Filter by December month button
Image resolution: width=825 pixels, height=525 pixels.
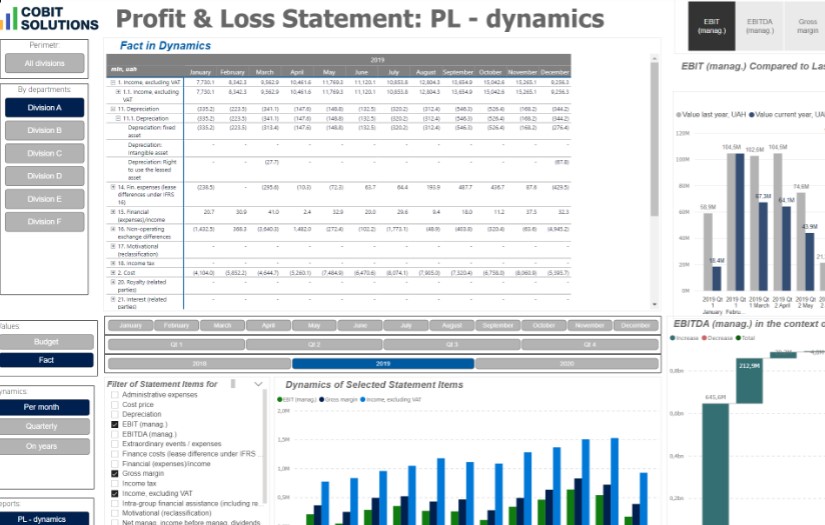(x=636, y=326)
